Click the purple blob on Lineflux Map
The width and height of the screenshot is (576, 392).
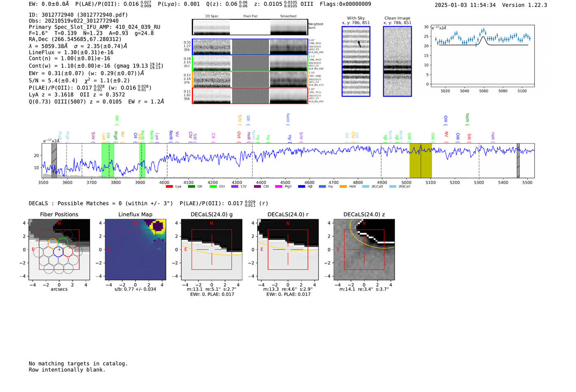point(157,225)
